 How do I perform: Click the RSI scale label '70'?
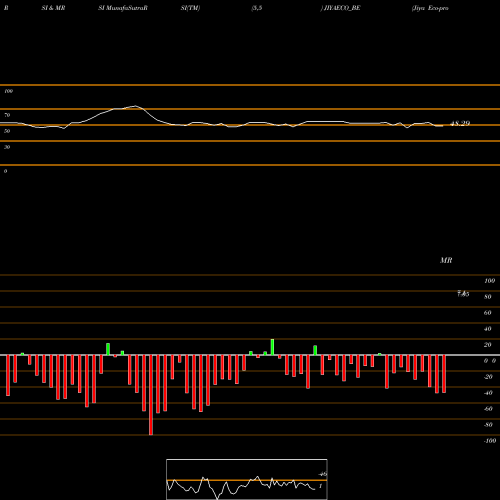tap(7, 115)
